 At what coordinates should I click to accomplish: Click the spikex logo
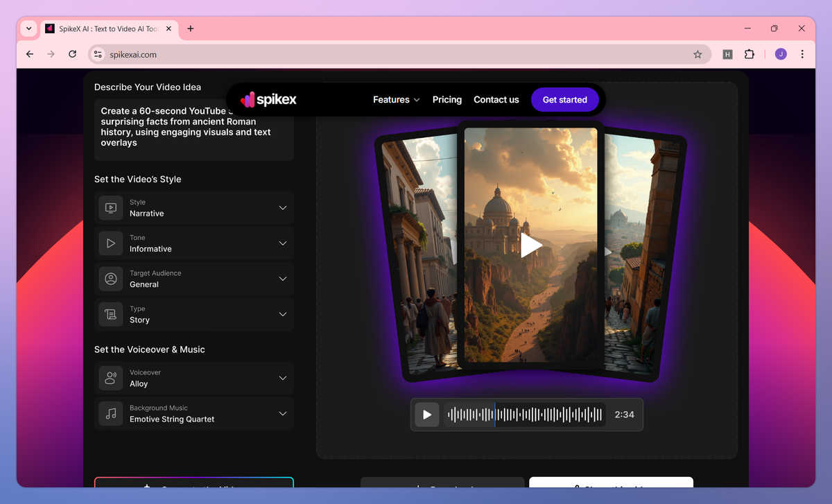268,100
